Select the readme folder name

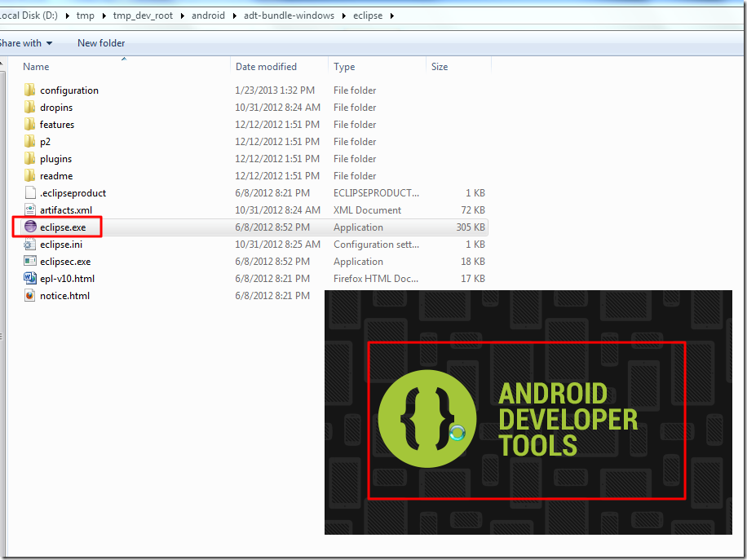pos(56,176)
